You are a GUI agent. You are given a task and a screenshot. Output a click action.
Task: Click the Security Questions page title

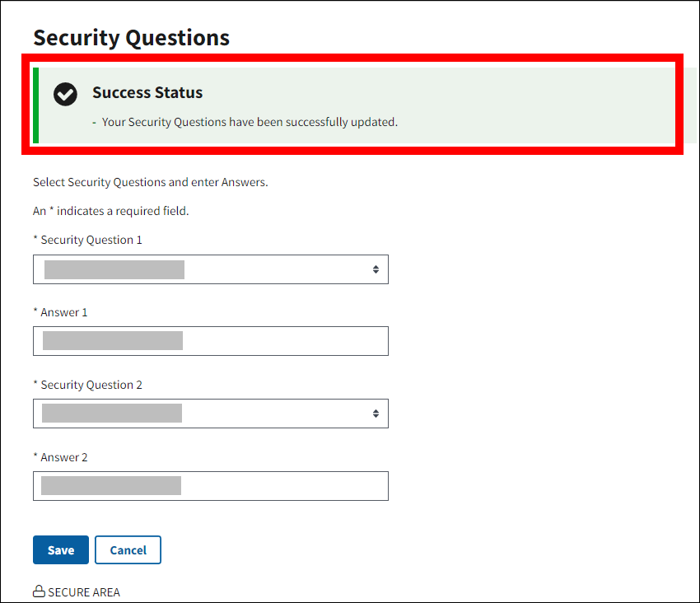point(131,38)
